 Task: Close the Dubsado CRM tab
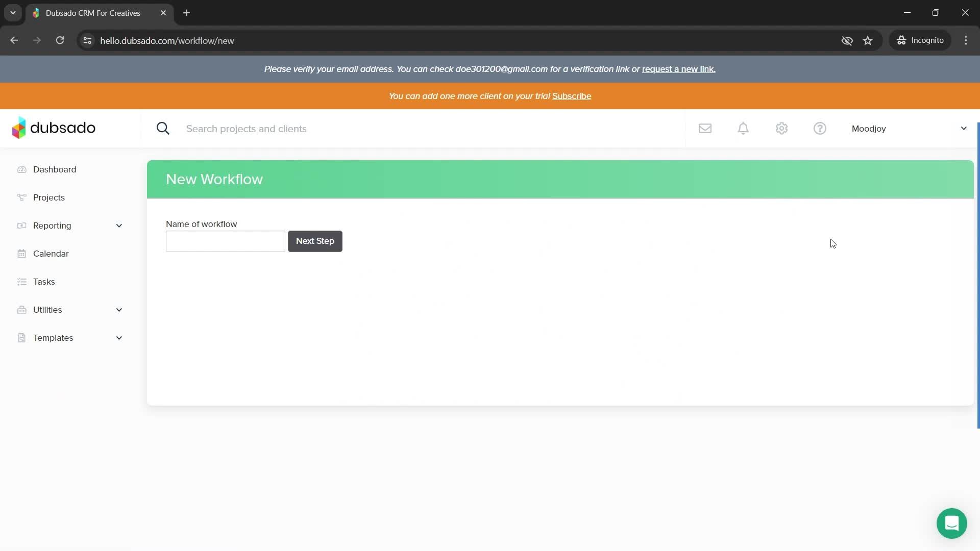(x=163, y=13)
